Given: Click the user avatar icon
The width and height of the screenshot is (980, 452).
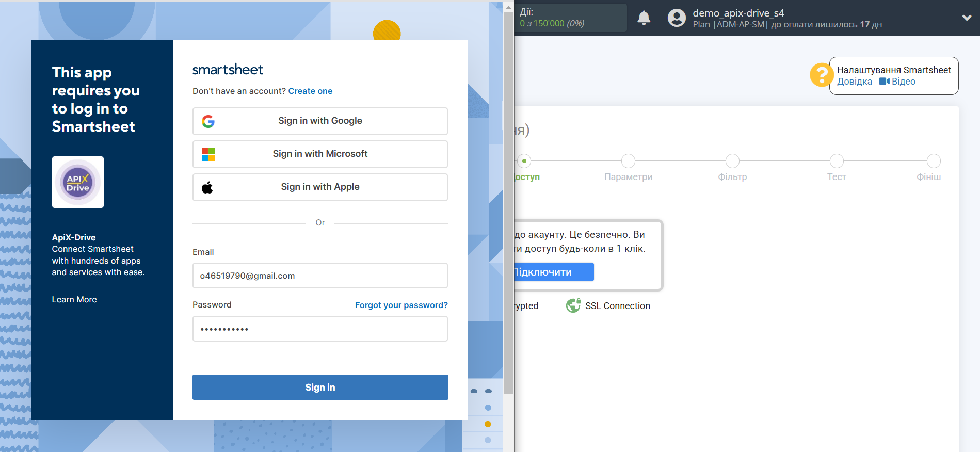Looking at the screenshot, I should 677,18.
